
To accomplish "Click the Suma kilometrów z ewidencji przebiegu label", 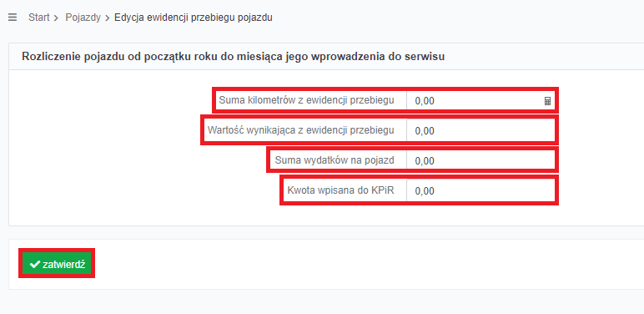I will (x=307, y=100).
